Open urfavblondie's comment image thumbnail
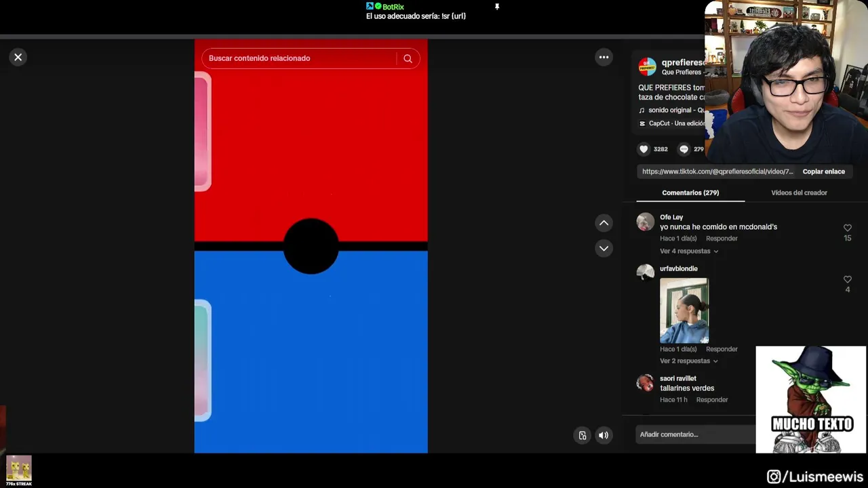This screenshot has width=868, height=488. (684, 310)
